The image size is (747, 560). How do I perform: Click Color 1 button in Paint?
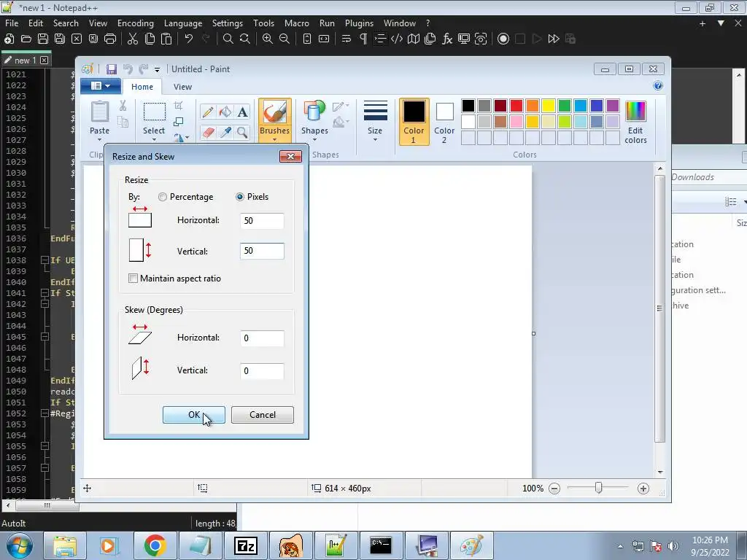point(414,122)
